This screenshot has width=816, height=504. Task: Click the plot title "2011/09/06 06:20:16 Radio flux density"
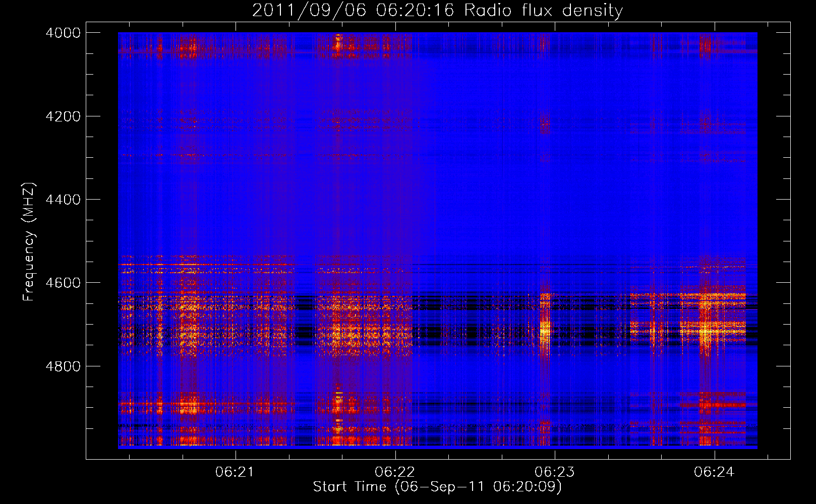click(x=437, y=11)
